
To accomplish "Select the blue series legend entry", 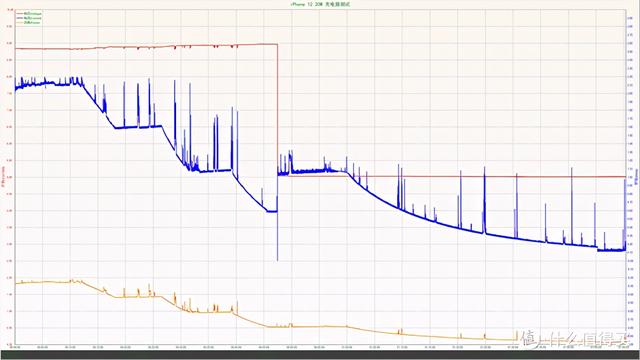I will [29, 18].
